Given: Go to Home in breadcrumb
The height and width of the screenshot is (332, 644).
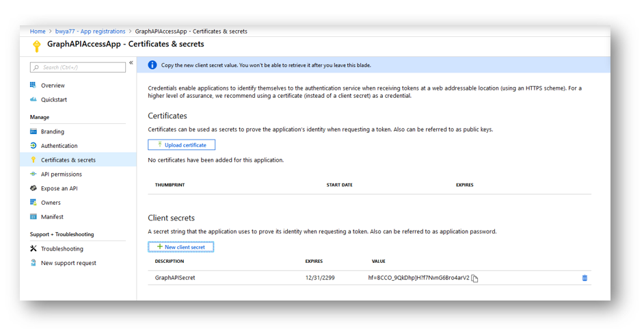Looking at the screenshot, I should coord(38,31).
